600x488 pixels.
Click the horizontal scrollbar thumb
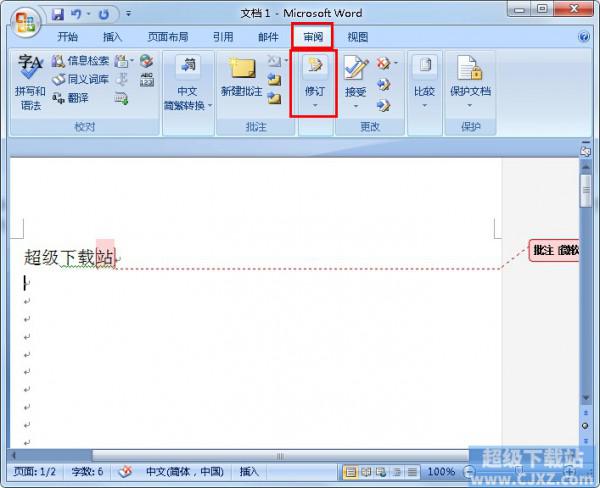[x=280, y=456]
